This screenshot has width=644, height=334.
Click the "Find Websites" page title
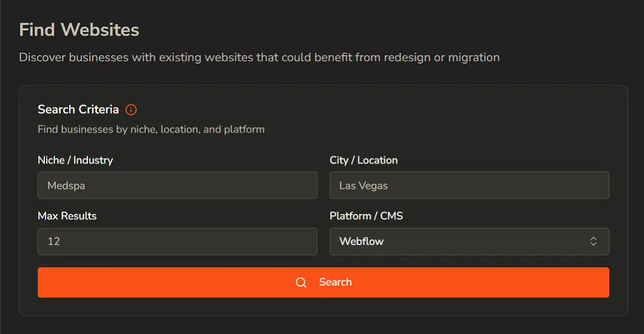coord(79,30)
